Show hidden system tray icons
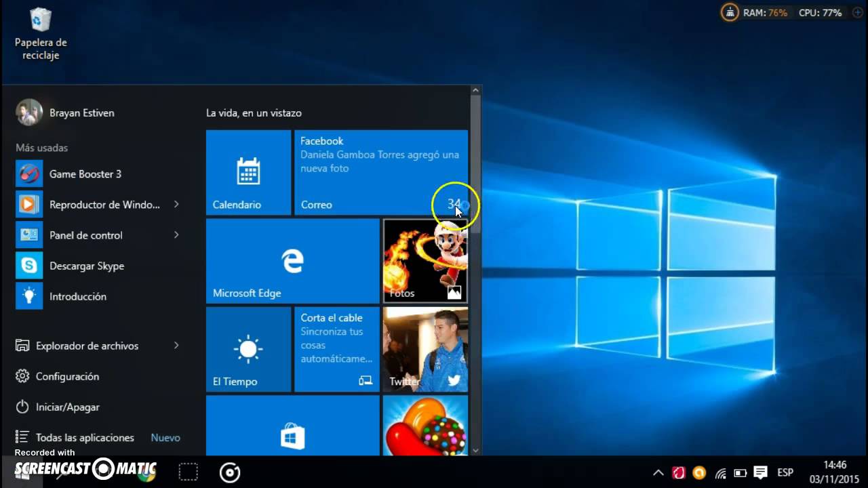Image resolution: width=868 pixels, height=488 pixels. click(x=658, y=472)
